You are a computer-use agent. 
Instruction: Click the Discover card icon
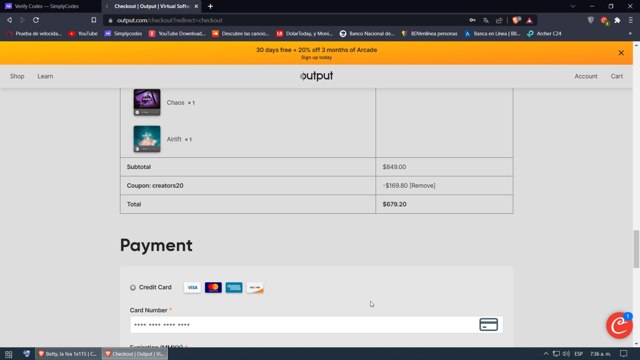tap(255, 287)
